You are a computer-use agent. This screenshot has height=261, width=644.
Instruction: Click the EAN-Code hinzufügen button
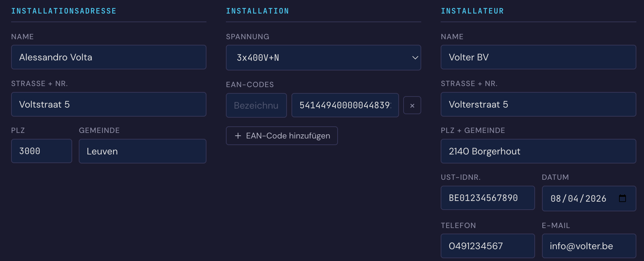click(282, 136)
